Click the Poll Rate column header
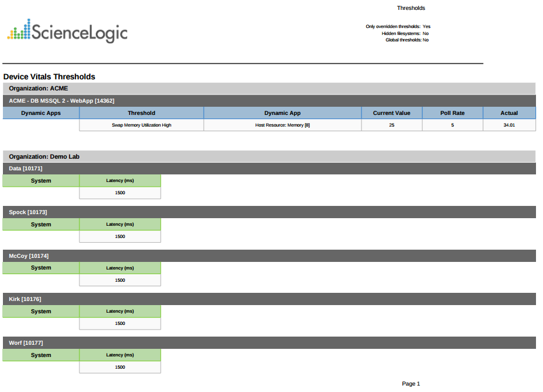543x392 pixels. point(452,113)
